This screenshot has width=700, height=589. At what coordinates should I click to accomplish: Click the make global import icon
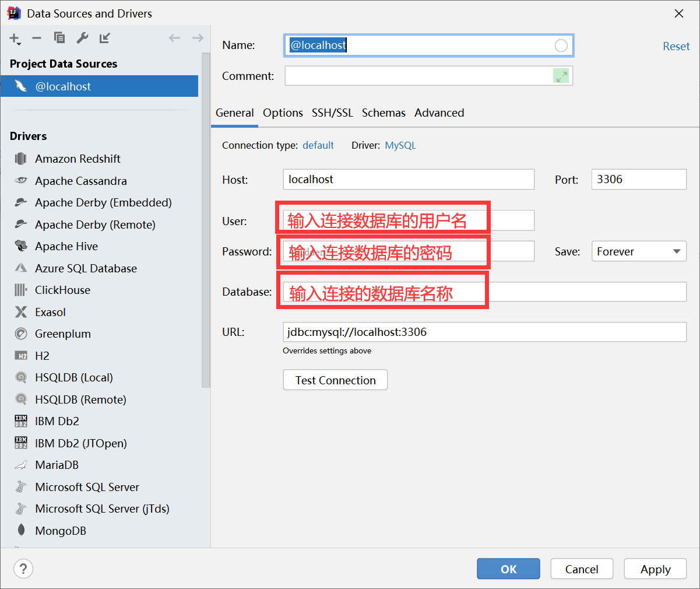(105, 38)
